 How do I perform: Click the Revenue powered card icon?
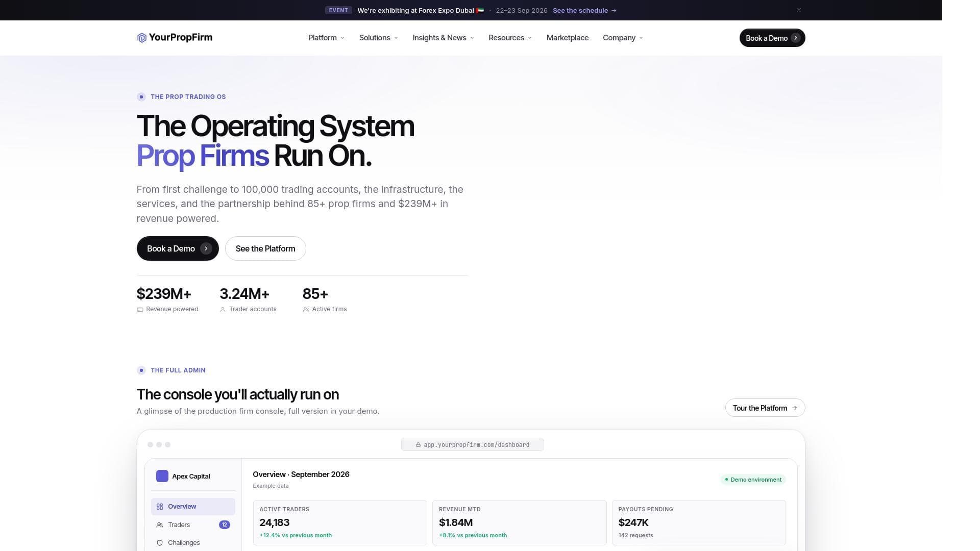[140, 310]
